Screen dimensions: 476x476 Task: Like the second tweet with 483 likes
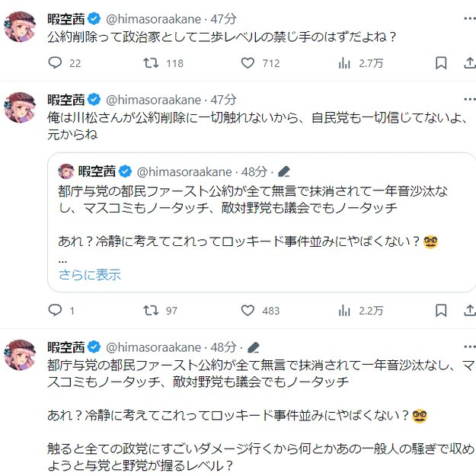coord(248,311)
